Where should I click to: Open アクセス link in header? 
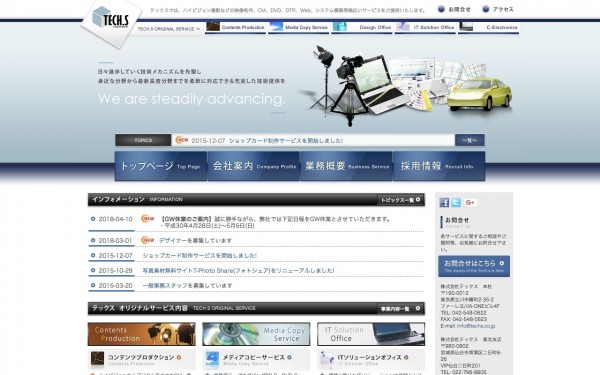503,9
